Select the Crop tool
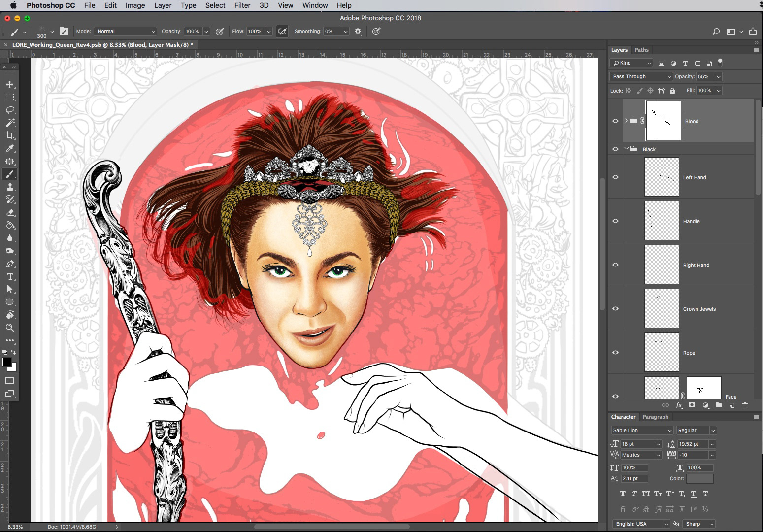The height and width of the screenshot is (532, 763). point(10,135)
